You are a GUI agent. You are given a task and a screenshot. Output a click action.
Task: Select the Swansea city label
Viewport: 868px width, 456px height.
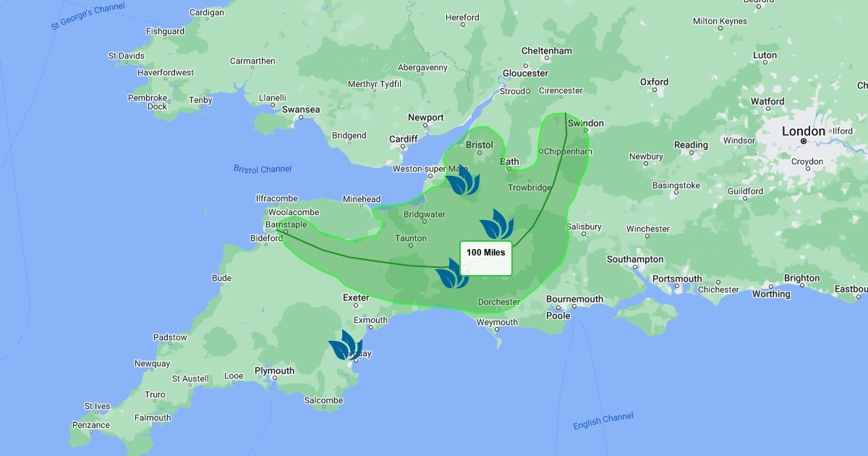tap(300, 109)
